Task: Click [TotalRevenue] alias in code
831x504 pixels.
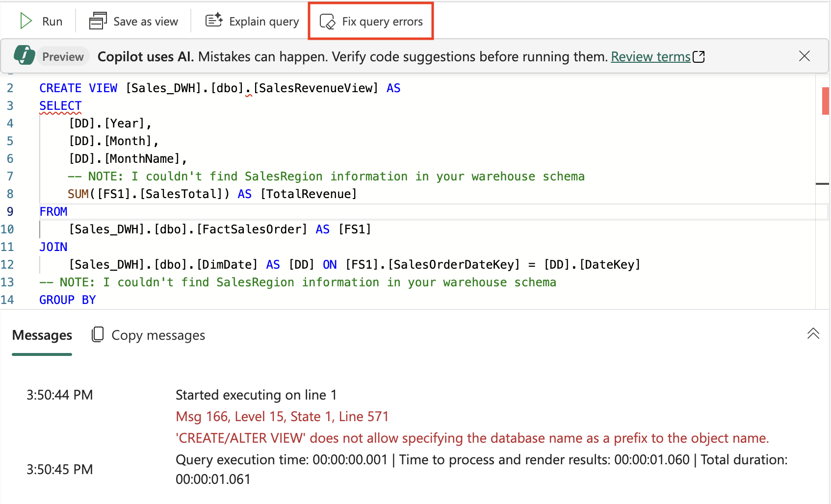Action: coord(309,194)
